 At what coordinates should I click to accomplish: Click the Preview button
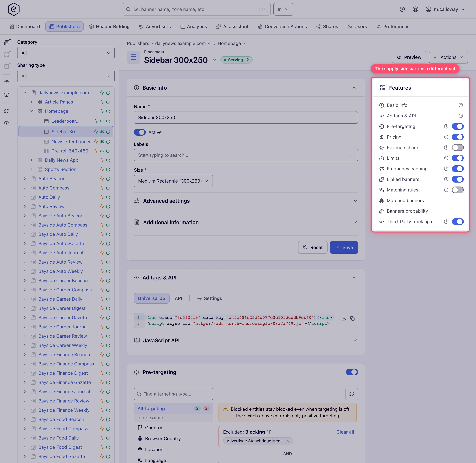(x=409, y=57)
